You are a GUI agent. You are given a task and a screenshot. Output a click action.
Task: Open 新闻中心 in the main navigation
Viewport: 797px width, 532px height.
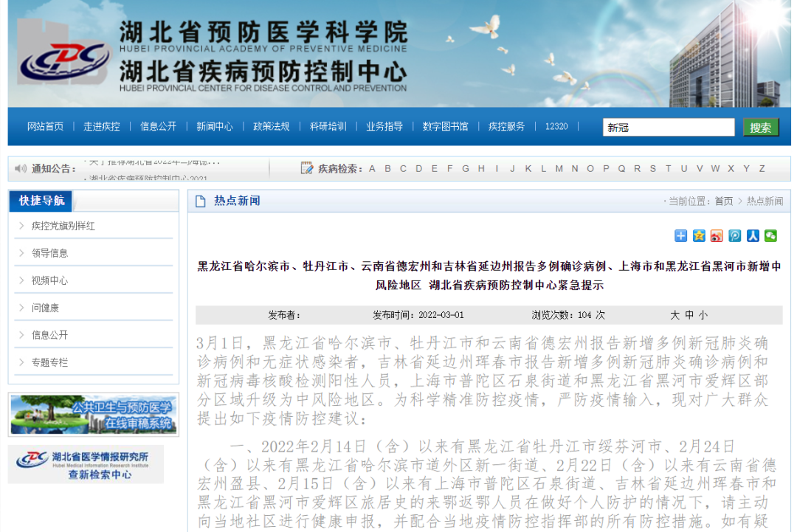click(x=214, y=126)
